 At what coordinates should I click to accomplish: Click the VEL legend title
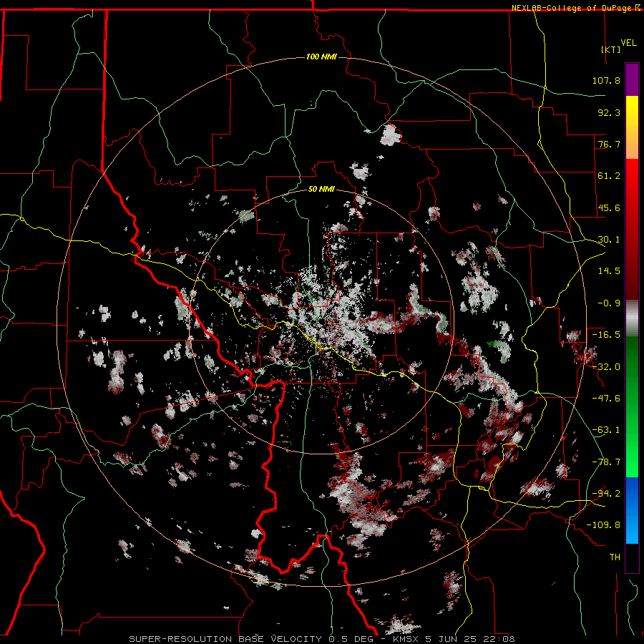[628, 43]
